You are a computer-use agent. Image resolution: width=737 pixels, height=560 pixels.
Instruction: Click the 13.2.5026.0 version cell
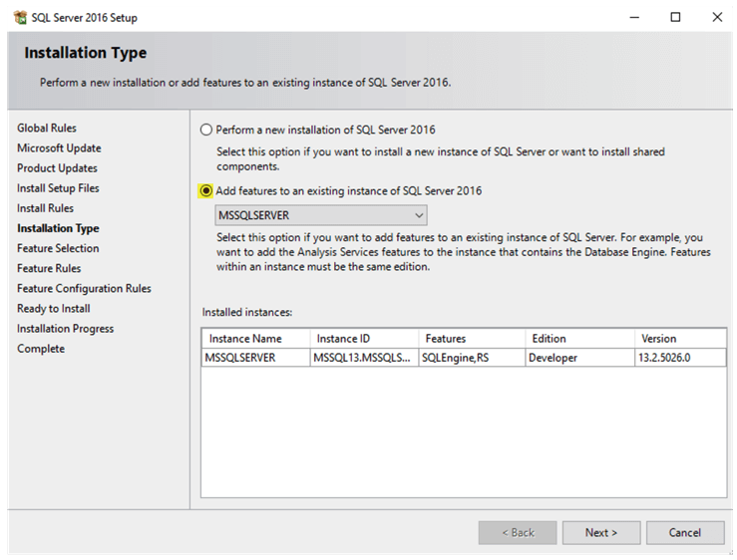[x=680, y=358]
